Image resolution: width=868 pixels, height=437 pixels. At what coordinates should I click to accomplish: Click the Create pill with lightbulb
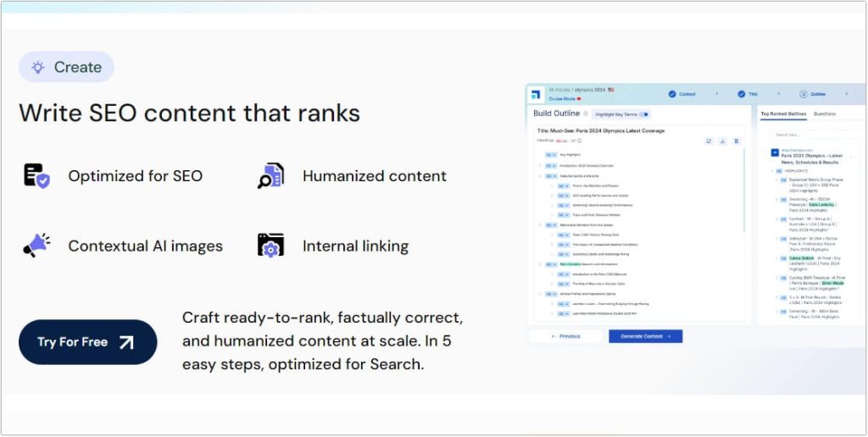coord(66,67)
